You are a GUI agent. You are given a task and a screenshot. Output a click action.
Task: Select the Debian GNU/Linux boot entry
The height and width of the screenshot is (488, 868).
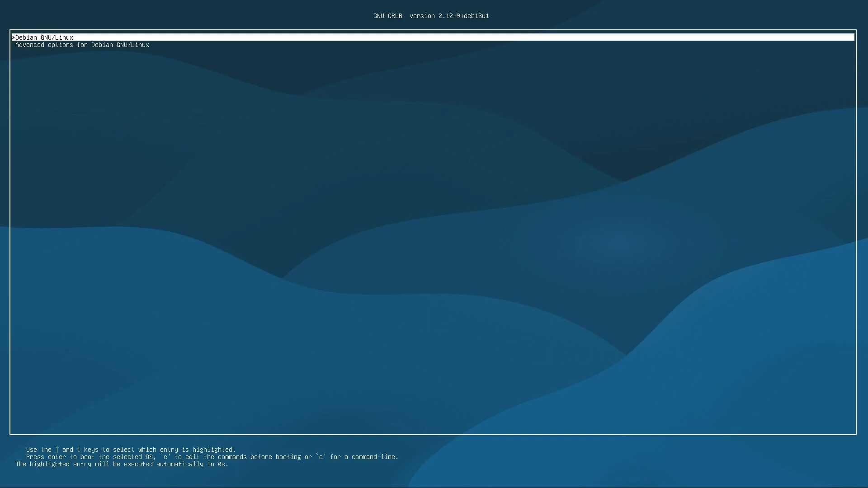(433, 38)
